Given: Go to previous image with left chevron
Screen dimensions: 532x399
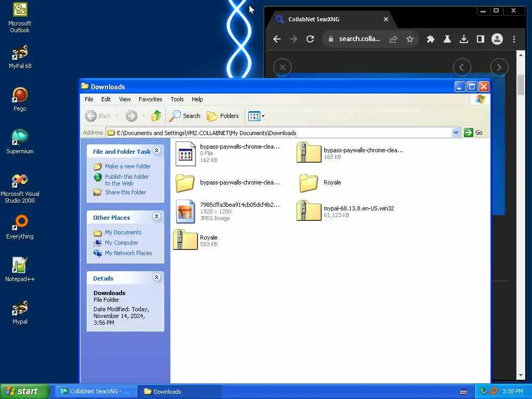Looking at the screenshot, I should coord(462,67).
